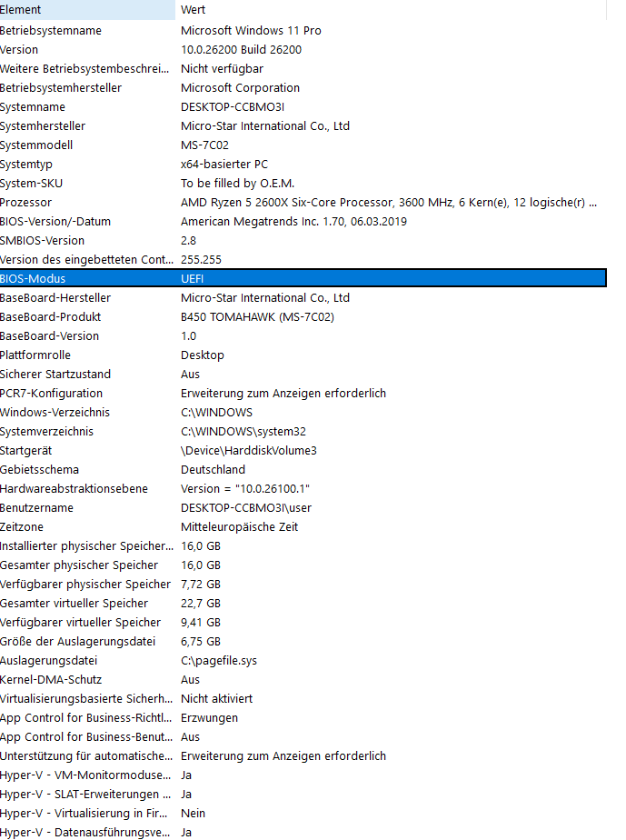
Task: Select the BaseBoard-Hersteller row
Action: tap(303, 298)
